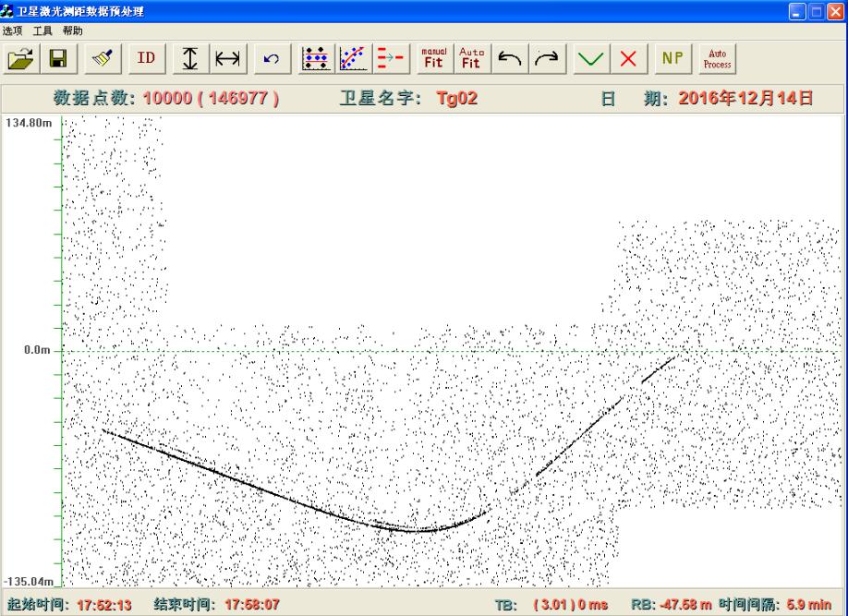Click the scatter curve fit plot icon
Screen dimensions: 848x616
(x=354, y=59)
